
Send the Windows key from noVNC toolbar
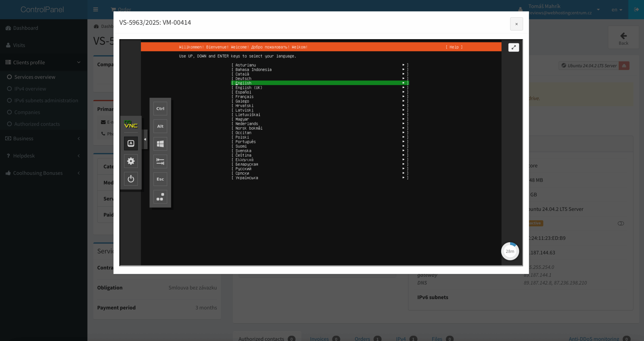point(160,144)
